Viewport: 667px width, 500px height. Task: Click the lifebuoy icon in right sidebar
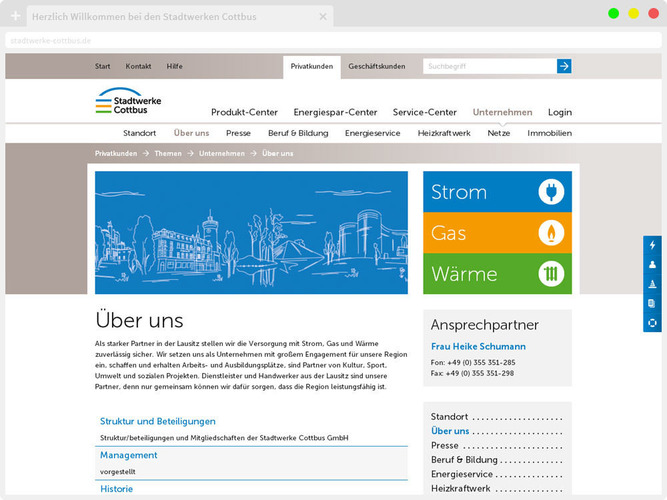pos(653,322)
